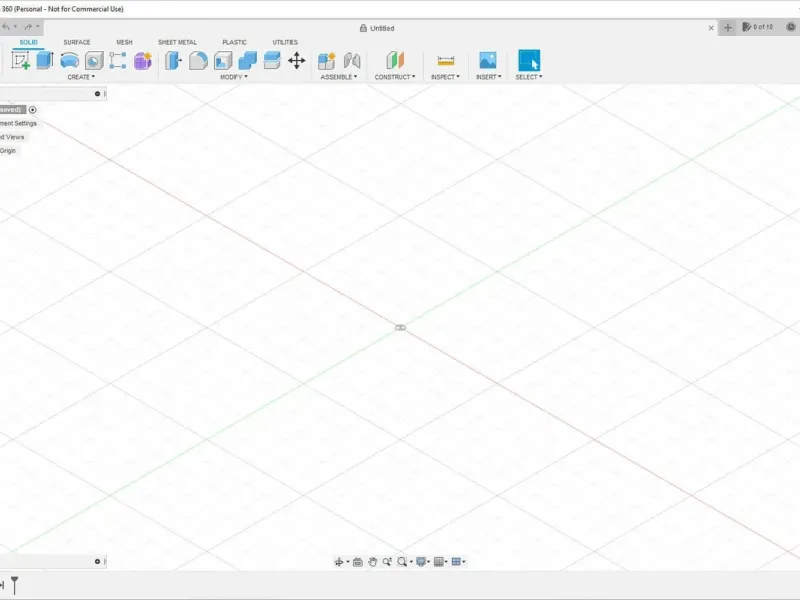Screen dimensions: 800x600
Task: Click the 0 of 10 documents indicator
Action: pyautogui.click(x=758, y=27)
